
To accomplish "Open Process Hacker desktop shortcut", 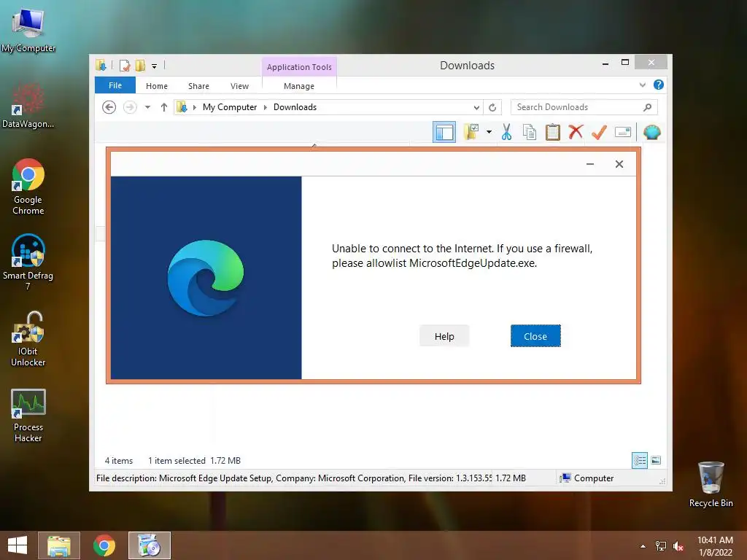I will 28,416.
